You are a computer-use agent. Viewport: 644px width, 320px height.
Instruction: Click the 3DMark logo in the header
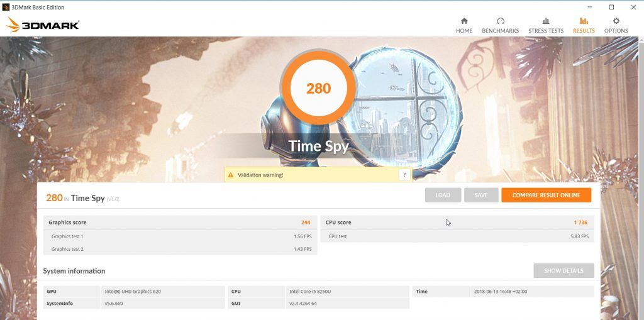tap(43, 25)
